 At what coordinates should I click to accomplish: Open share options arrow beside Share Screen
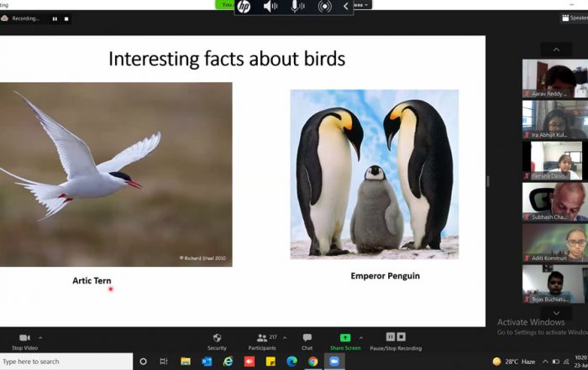pos(360,338)
